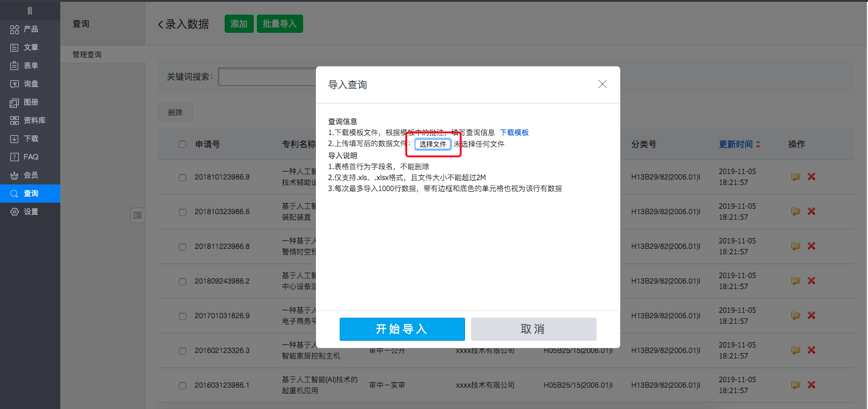This screenshot has height=409, width=868.
Task: Check the row for 201810123986.9
Action: coord(183,177)
